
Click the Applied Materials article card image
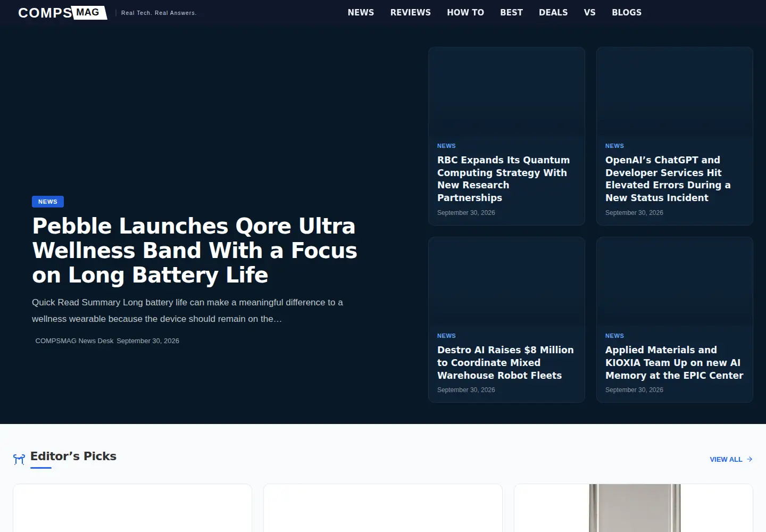675,281
